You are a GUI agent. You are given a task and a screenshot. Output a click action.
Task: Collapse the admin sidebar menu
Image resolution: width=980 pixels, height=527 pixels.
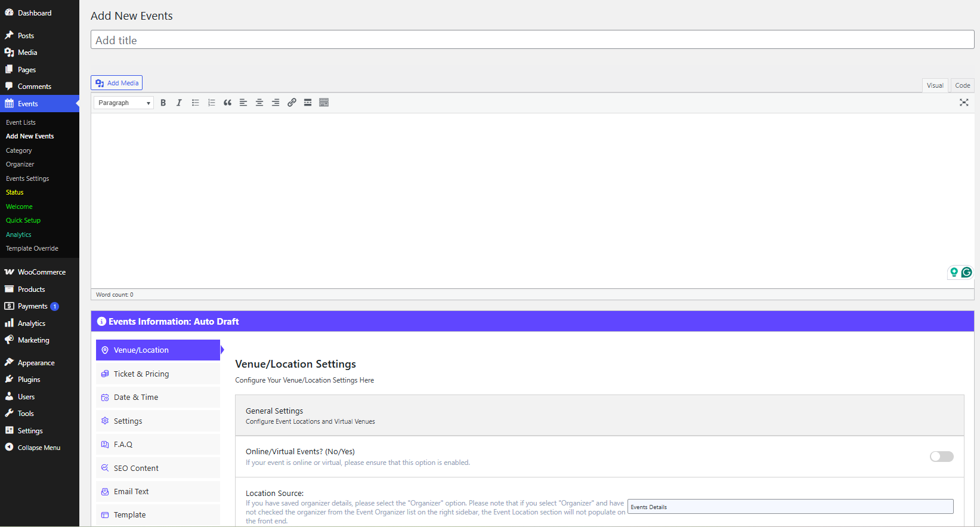pyautogui.click(x=39, y=448)
